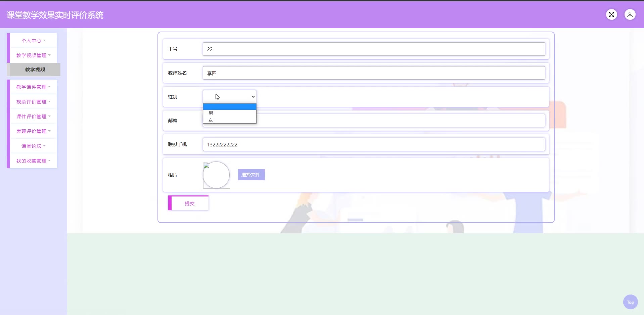Click the 工号 input field containing 22
The image size is (644, 315).
(x=374, y=49)
